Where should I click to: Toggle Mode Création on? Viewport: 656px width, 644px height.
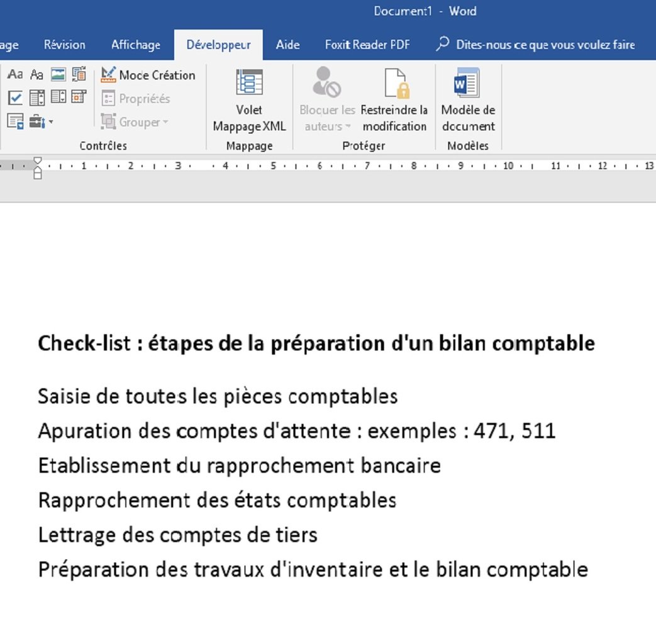[148, 75]
